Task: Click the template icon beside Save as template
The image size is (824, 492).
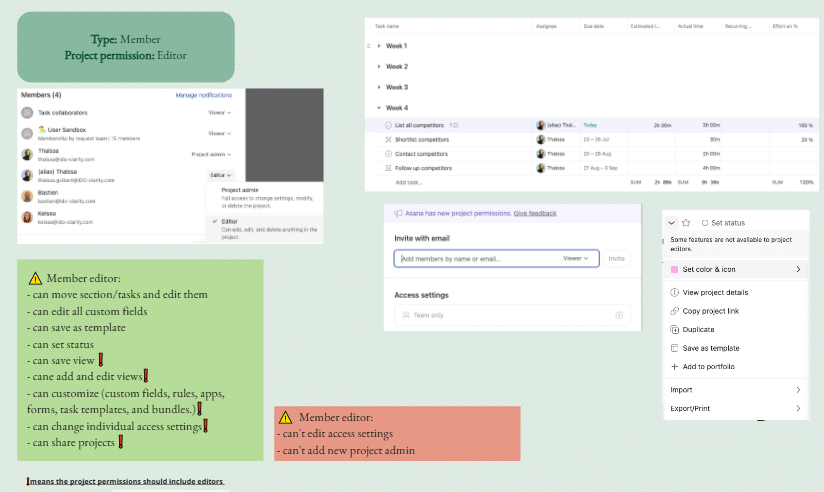Action: point(675,348)
